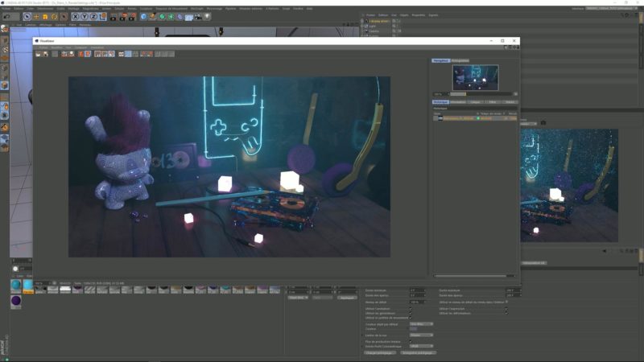
Task: Add a camera object from toolbar
Action: [x=198, y=17]
